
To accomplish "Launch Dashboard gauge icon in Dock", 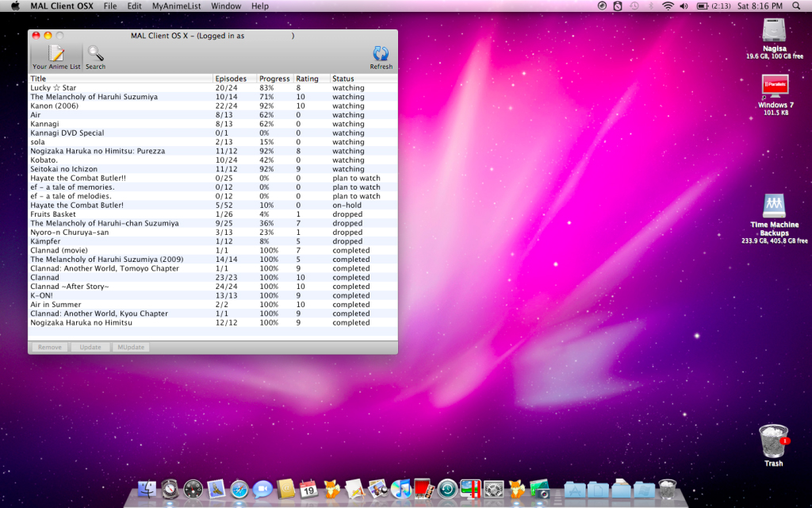I will tap(193, 489).
